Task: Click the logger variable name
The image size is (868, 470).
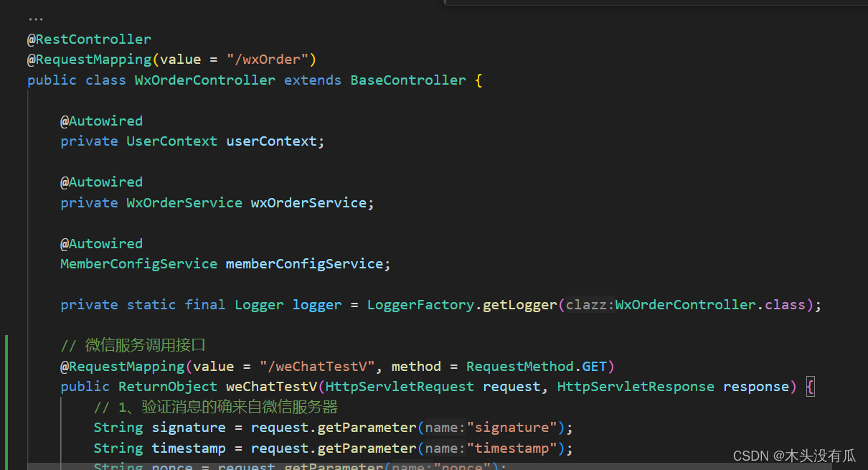Action: [x=317, y=304]
